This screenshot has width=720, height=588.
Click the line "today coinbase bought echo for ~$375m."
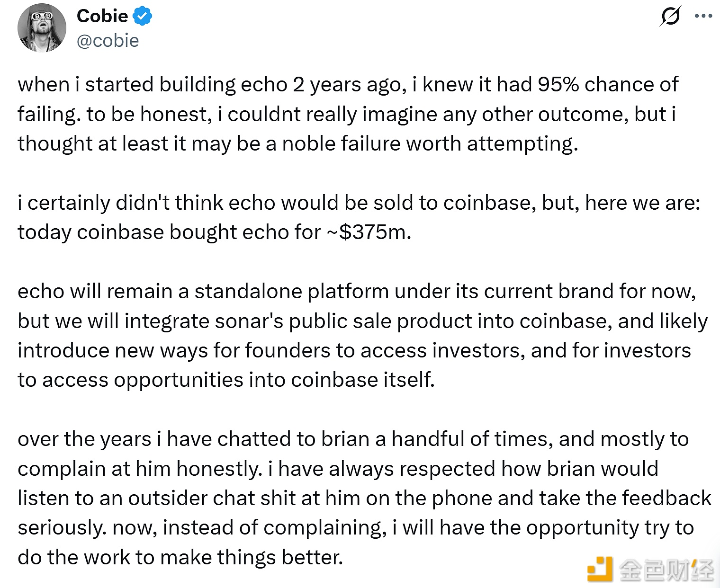coord(214,232)
